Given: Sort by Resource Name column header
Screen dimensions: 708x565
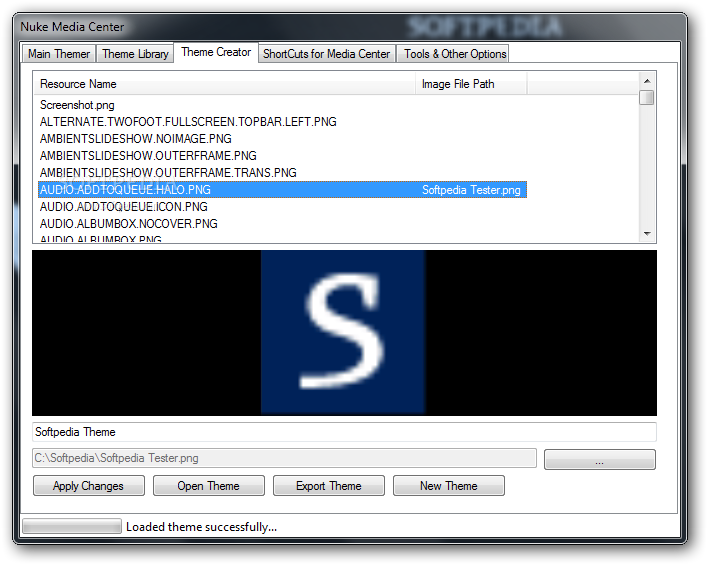Looking at the screenshot, I should coord(224,84).
